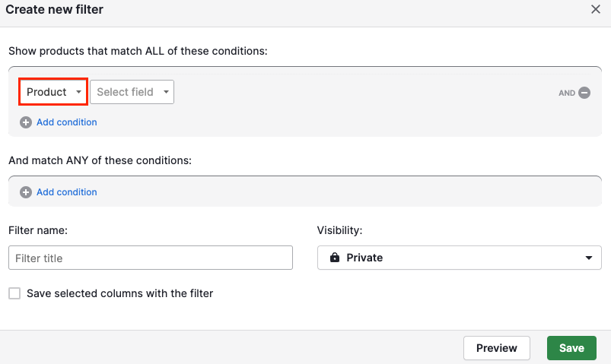611x364 pixels.
Task: Close the Create new filter dialog
Action: [596, 9]
